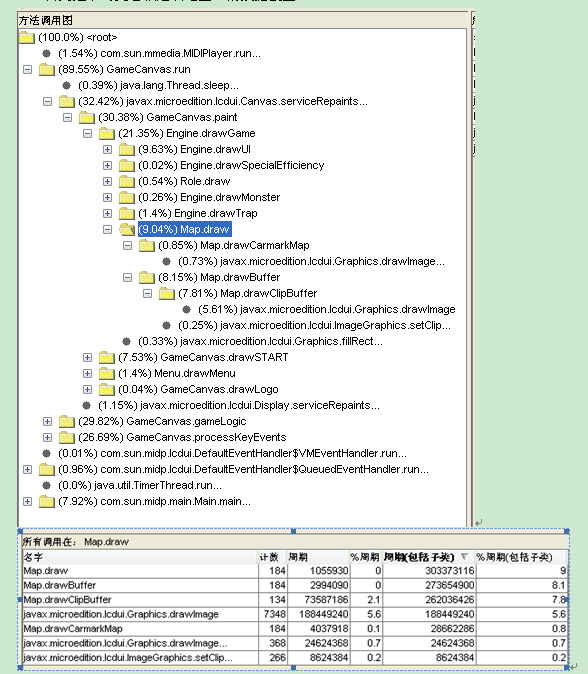Expand the Menu.drawMenu node
The image size is (588, 674).
[87, 374]
